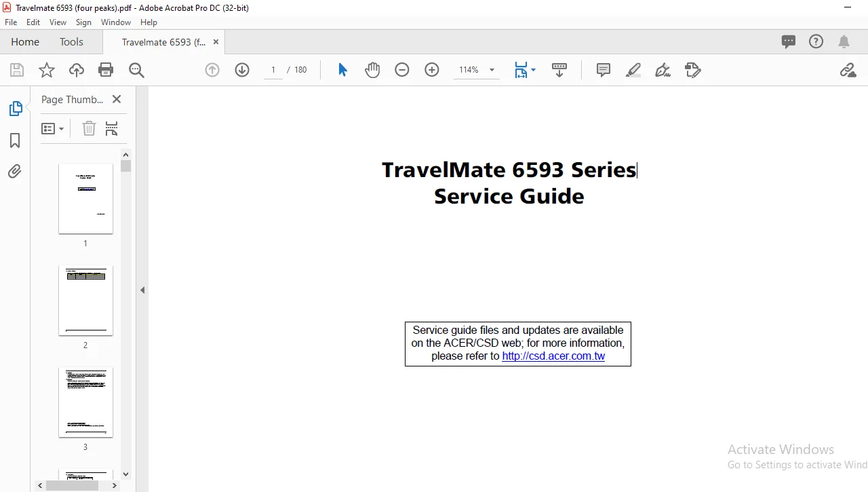Switch to the Tools tab

point(71,41)
